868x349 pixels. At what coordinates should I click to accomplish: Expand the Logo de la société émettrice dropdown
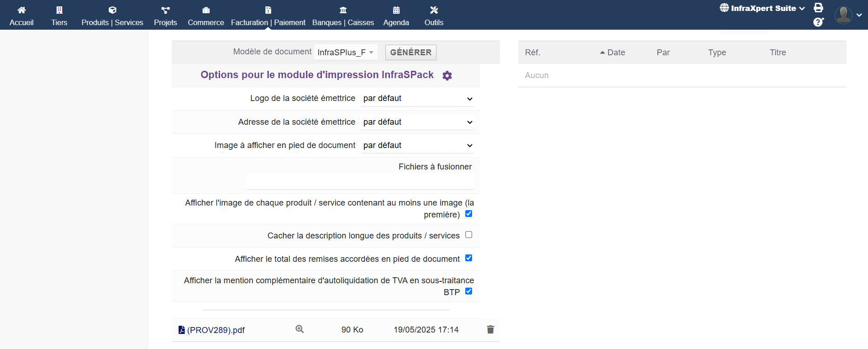[x=417, y=99]
